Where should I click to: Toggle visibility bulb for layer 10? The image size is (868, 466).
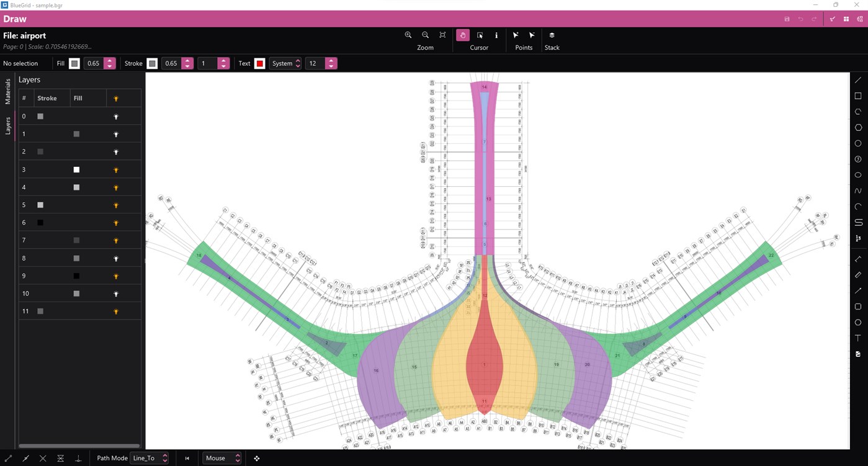click(x=115, y=293)
